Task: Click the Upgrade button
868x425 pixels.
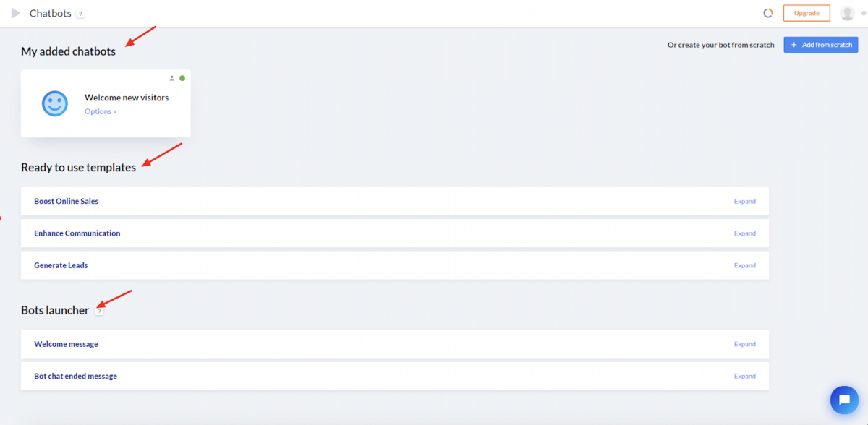Action: click(x=807, y=13)
